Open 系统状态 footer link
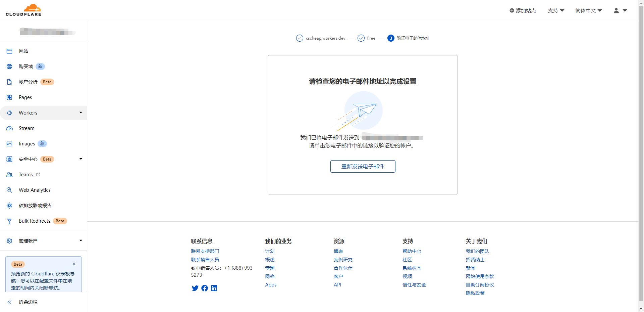This screenshot has width=644, height=312. point(412,268)
